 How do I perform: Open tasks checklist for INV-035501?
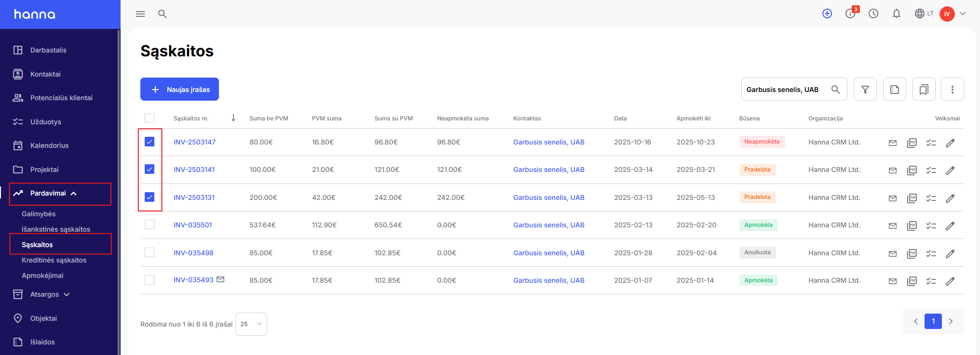931,226
